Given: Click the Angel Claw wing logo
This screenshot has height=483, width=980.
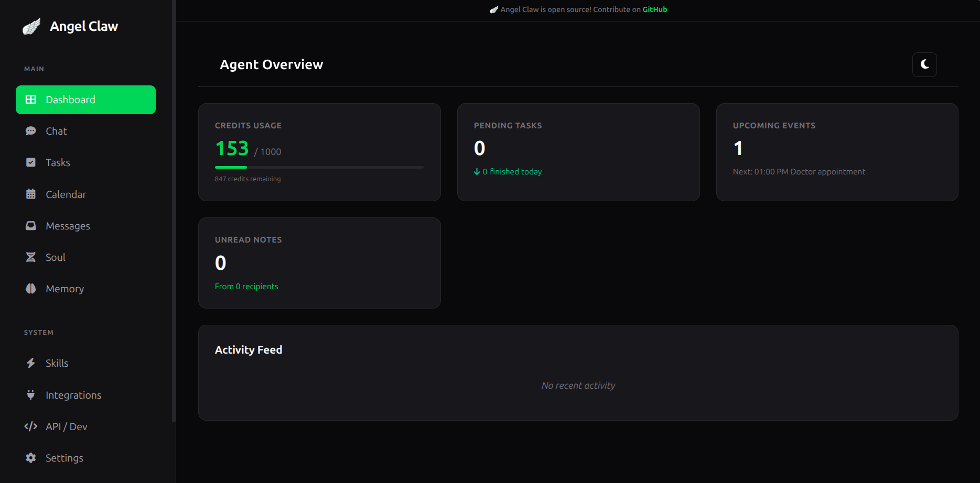Looking at the screenshot, I should (31, 27).
